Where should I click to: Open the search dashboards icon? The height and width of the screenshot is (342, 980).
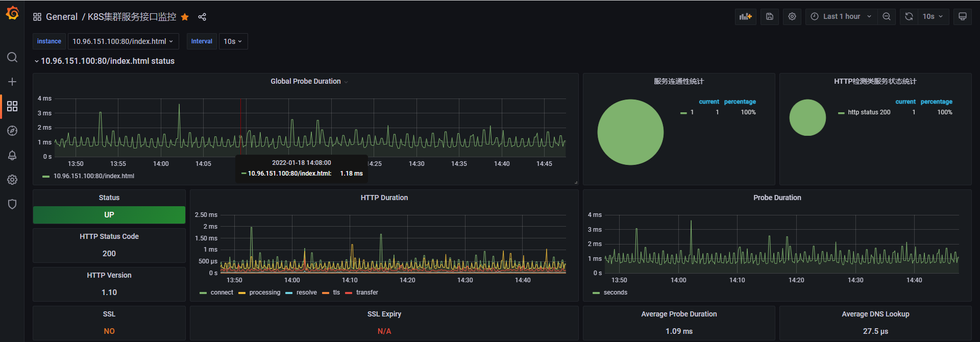[12, 57]
